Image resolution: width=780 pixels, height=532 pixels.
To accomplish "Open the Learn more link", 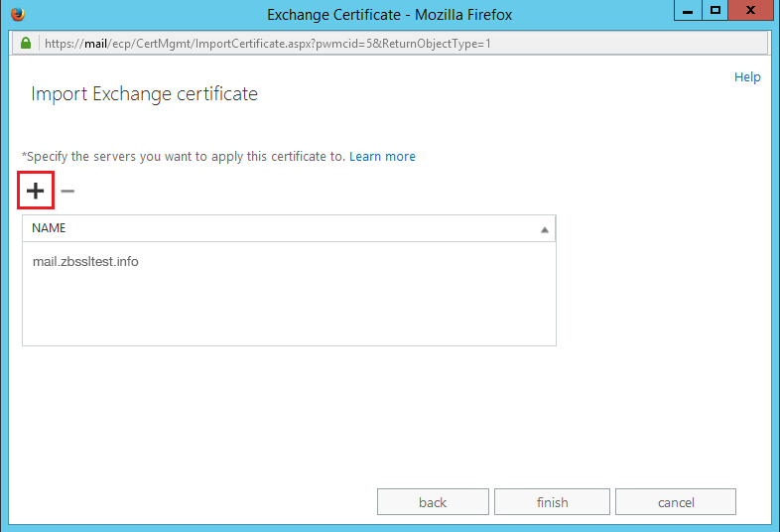I will [382, 157].
